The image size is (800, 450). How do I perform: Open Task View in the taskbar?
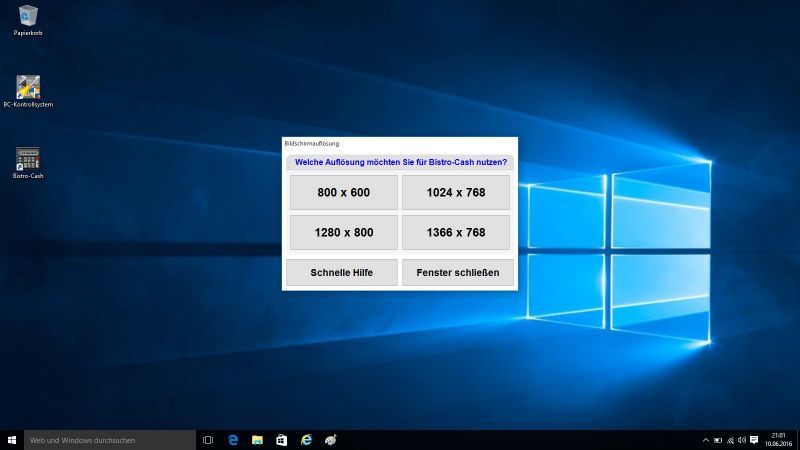[x=208, y=440]
